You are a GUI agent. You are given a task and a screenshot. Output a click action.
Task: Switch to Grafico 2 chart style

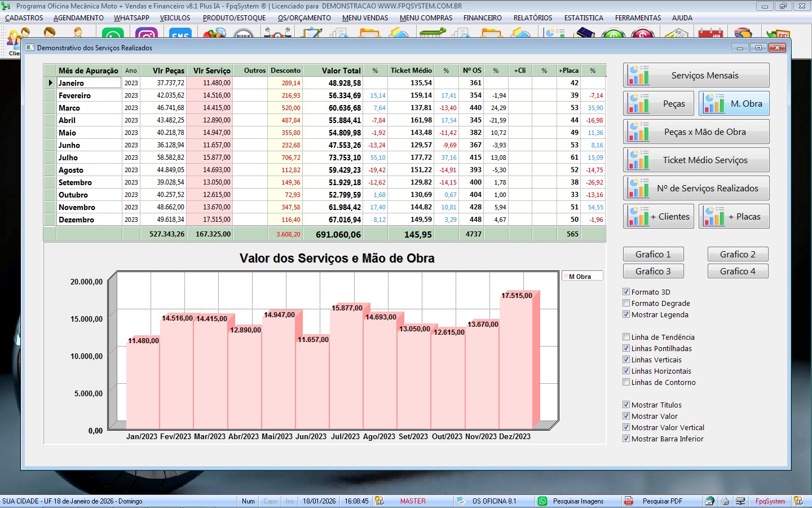coord(738,255)
